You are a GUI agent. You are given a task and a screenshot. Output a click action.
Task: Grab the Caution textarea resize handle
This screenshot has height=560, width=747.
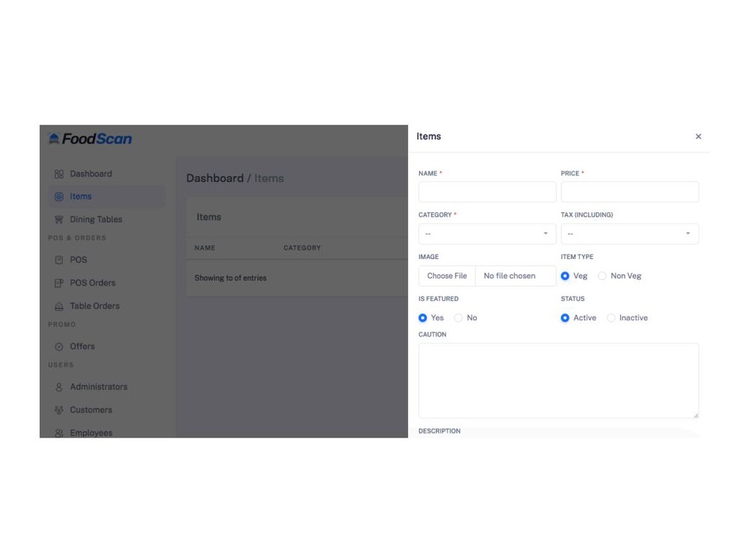click(x=695, y=415)
